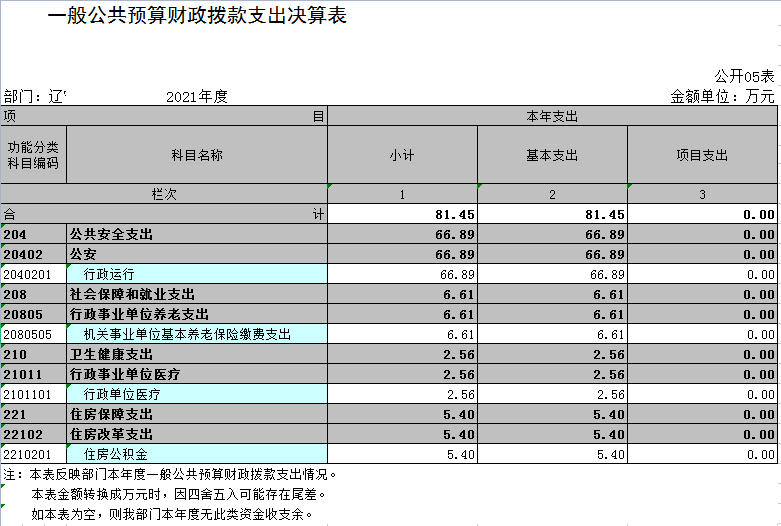Click the code cell 208
Screen dimensions: 781x526
pyautogui.click(x=33, y=294)
